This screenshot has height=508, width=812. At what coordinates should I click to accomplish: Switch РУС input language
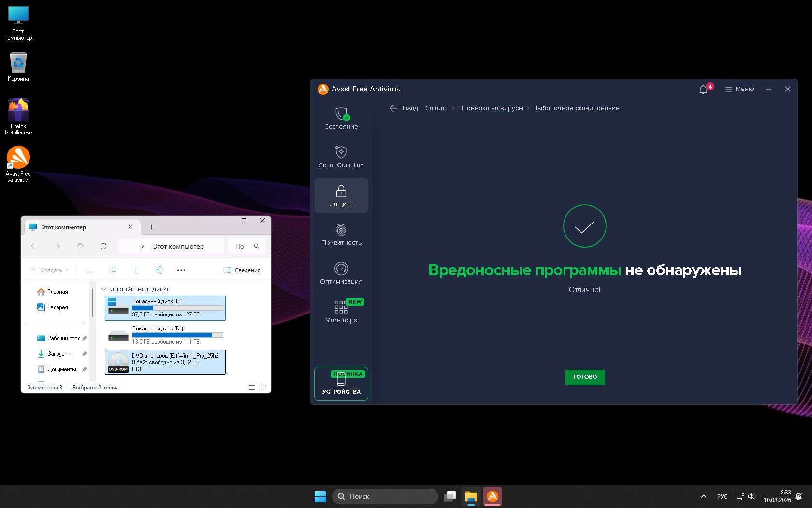(x=722, y=496)
